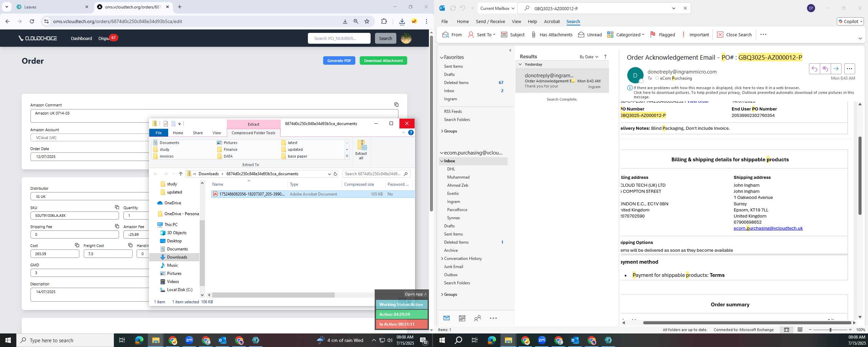
Task: Click Explorer help question mark icon
Action: pos(411,132)
